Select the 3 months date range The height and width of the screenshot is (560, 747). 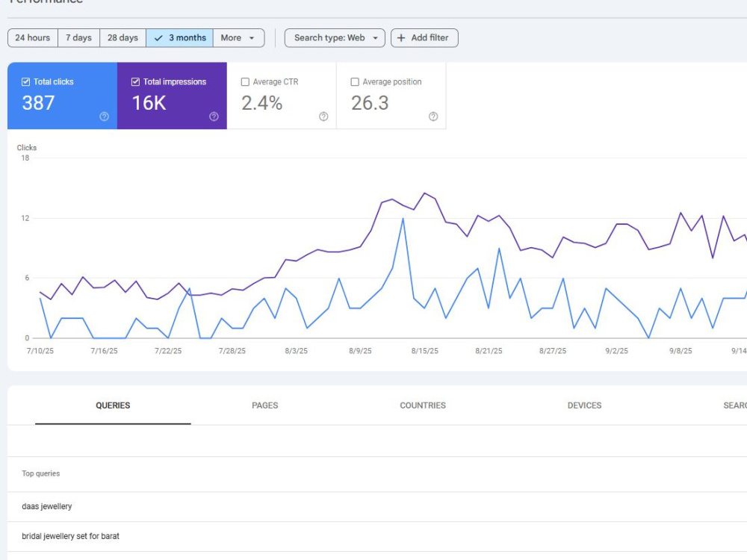click(179, 38)
